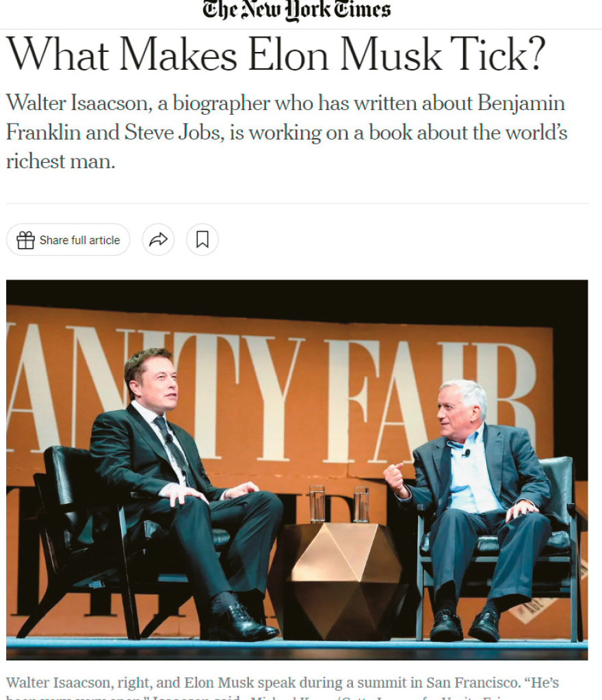Click the subheading about Walter Isaacson
Viewport: 602px width, 700px height.
(x=287, y=132)
